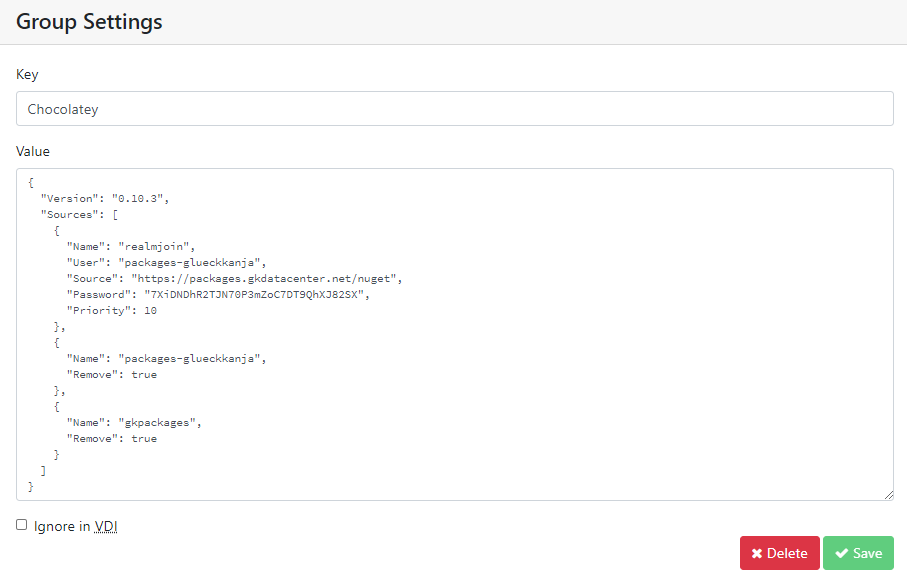
Task: Click the Key field label
Action: (27, 75)
